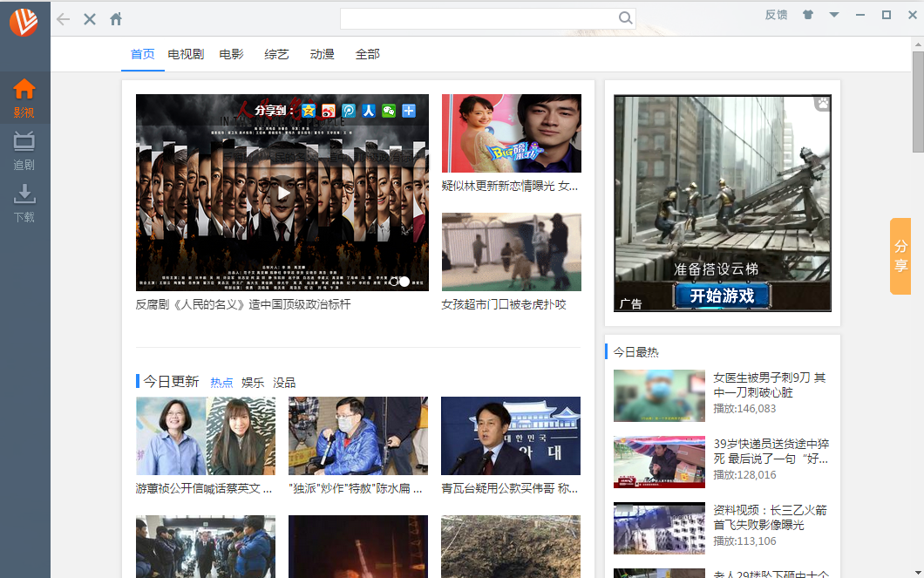Click the 青瓦台 news thumbnail
This screenshot has height=578, width=924.
pos(511,435)
